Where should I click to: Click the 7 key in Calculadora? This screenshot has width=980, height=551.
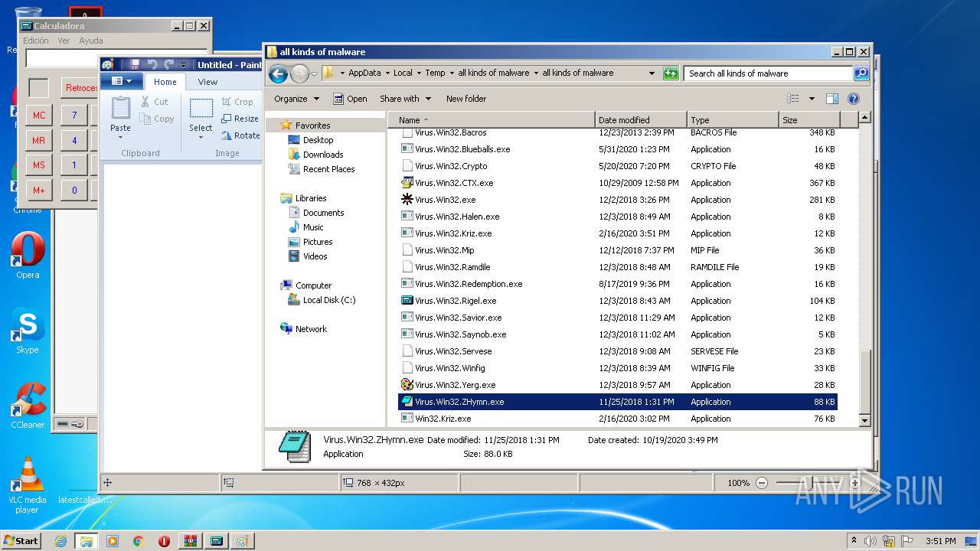point(74,116)
